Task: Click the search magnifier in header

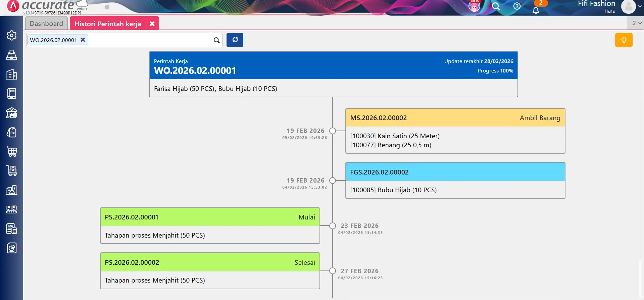Action: click(496, 6)
